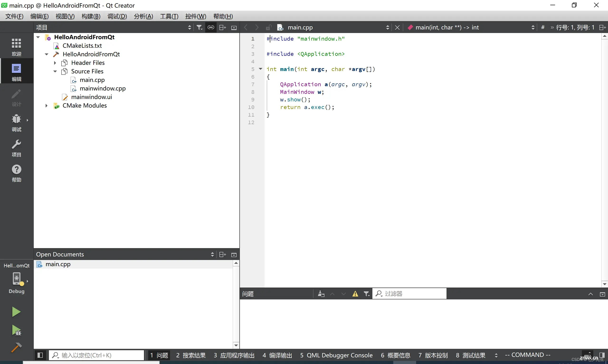Select CMakeLists.txt in project tree
The image size is (608, 364).
[82, 46]
